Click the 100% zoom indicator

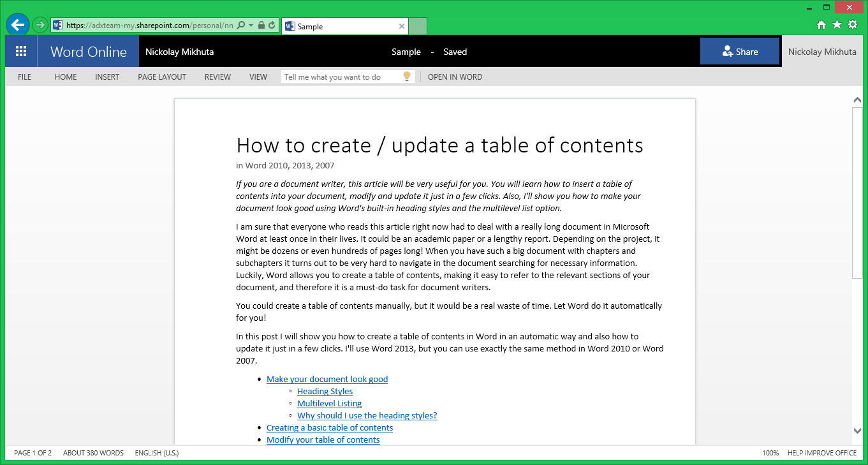point(770,453)
